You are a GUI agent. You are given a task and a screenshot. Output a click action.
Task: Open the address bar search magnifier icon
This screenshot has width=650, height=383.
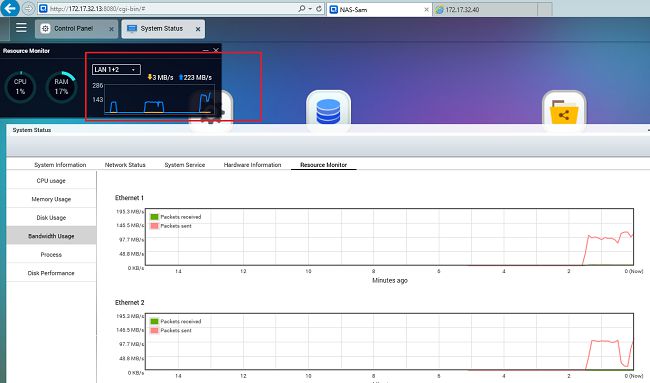tap(302, 8)
